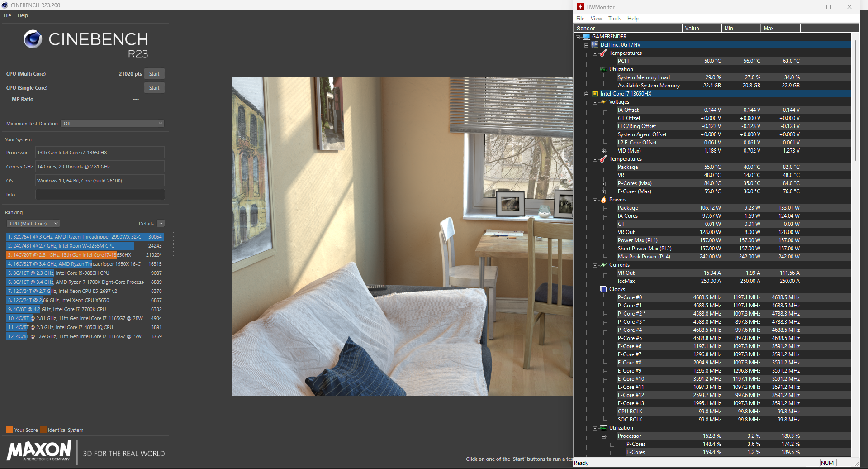The width and height of the screenshot is (868, 469).
Task: Collapse the Currents group
Action: [595, 265]
